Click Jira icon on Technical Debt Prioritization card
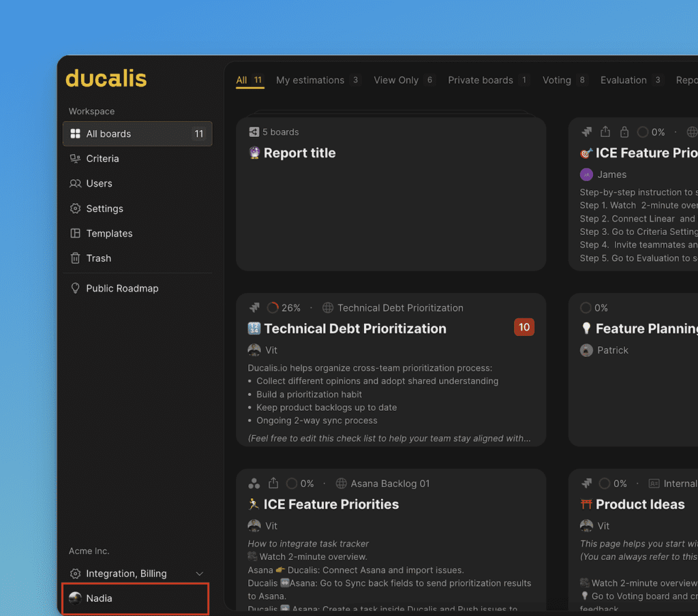This screenshot has height=616, width=698. 254,308
